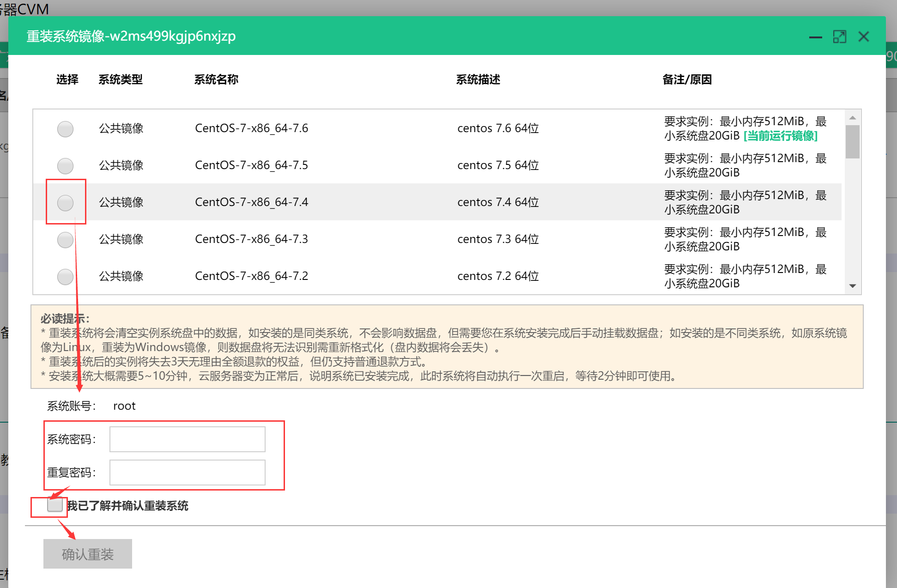
Task: Select the CentOS-7-x86_64-7.3 radio button
Action: pyautogui.click(x=65, y=240)
